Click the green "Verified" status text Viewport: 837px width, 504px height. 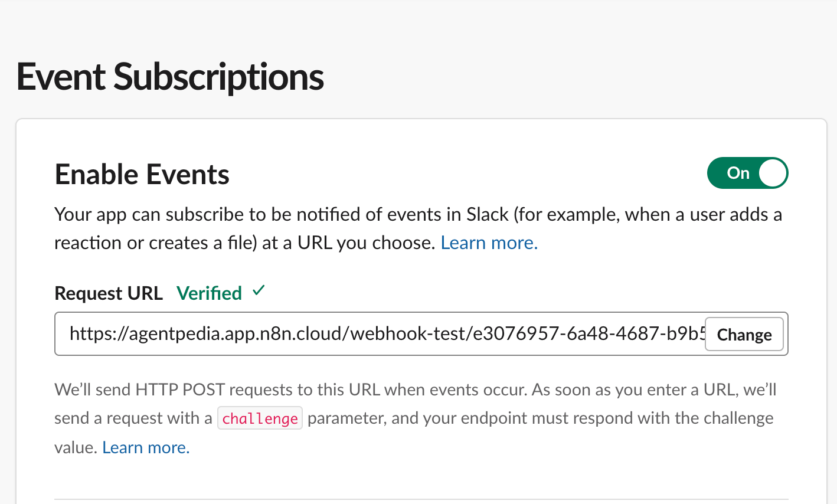(209, 293)
